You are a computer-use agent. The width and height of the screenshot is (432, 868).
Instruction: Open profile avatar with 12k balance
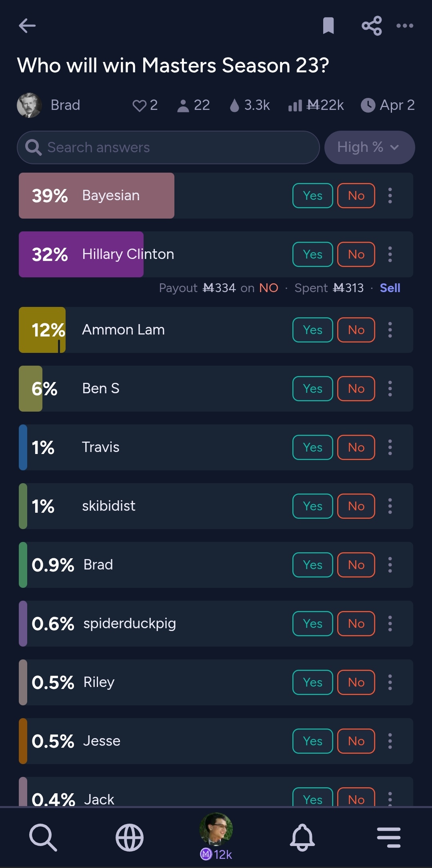point(216,836)
